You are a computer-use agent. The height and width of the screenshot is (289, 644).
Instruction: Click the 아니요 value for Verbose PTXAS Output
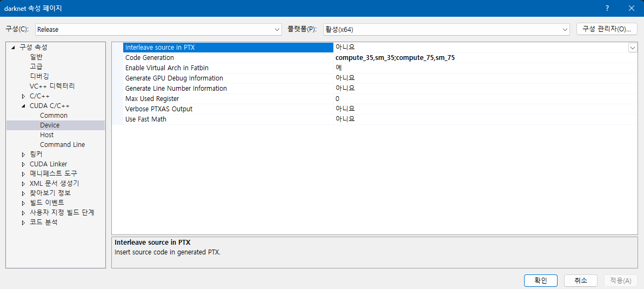click(345, 109)
